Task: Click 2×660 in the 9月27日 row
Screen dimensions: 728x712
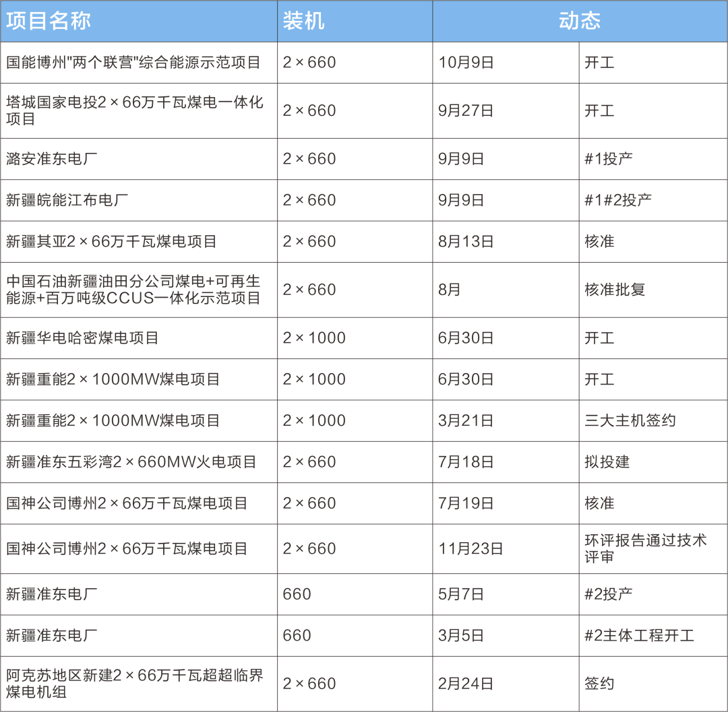Action: (355, 111)
